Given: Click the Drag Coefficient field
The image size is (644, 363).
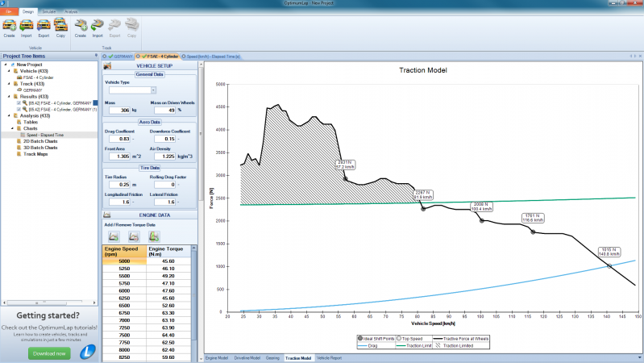Looking at the screenshot, I should pyautogui.click(x=119, y=139).
